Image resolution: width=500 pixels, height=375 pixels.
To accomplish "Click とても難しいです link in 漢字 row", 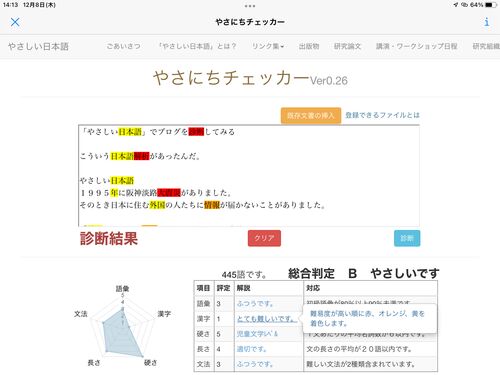I will pyautogui.click(x=267, y=319).
